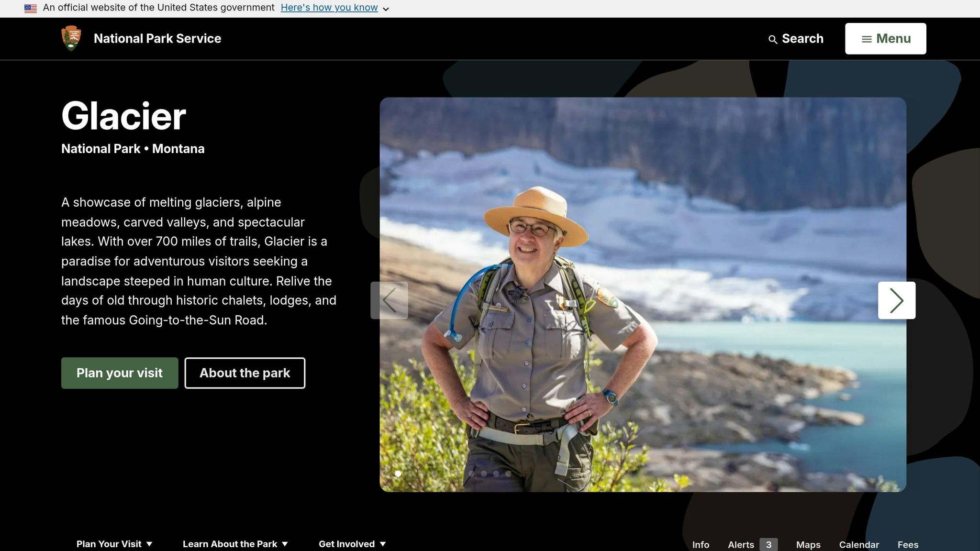Select the active white carousel dot

coord(398,474)
